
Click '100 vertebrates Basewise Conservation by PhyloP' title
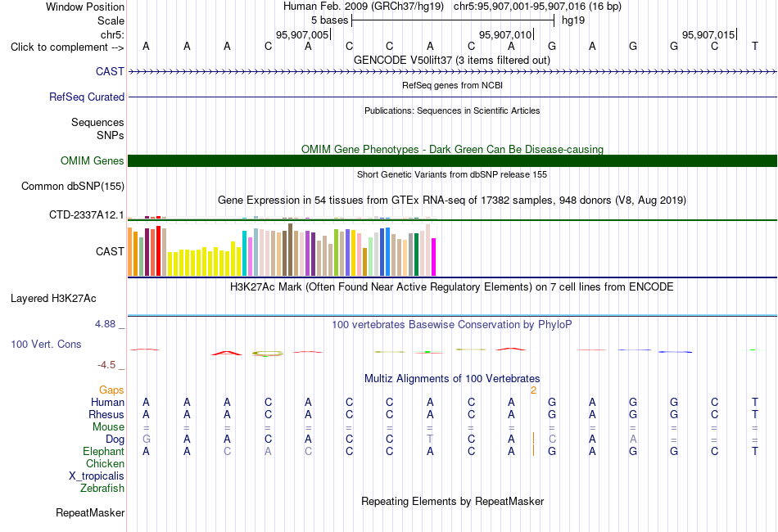coord(451,325)
